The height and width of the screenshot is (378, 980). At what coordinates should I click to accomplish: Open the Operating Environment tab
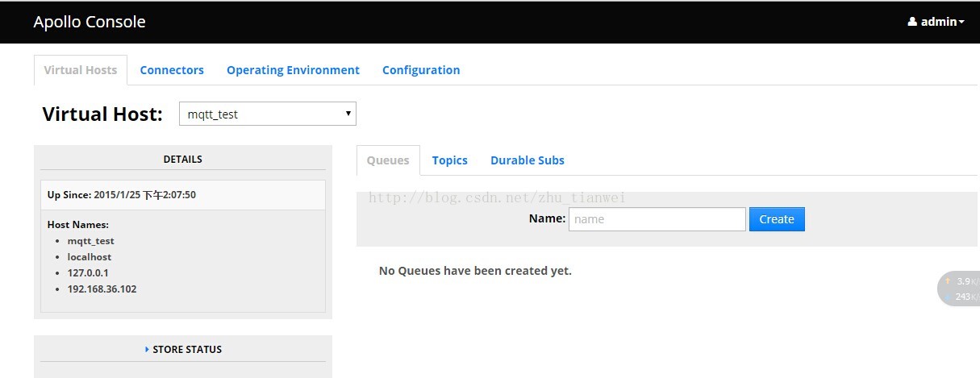pyautogui.click(x=293, y=70)
